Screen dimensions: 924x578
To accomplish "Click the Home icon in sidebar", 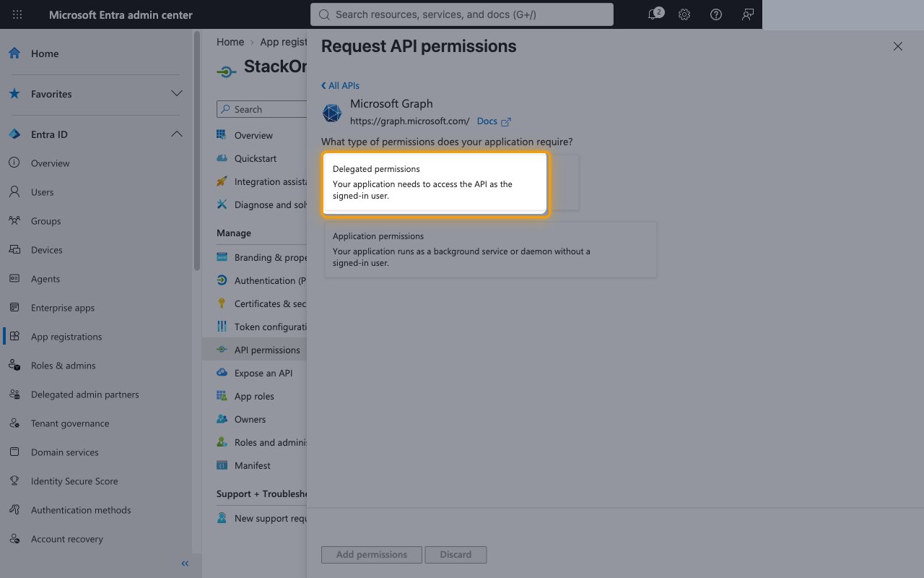I will click(x=14, y=53).
